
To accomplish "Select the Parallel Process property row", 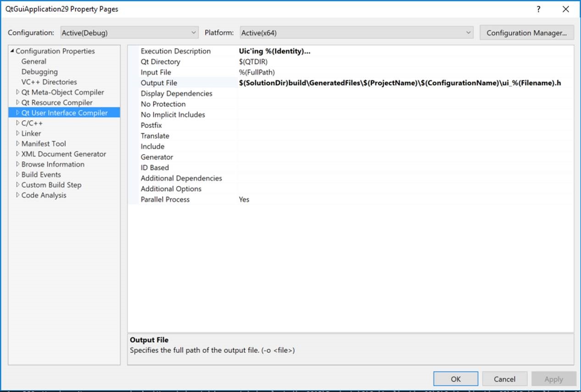I will 165,199.
